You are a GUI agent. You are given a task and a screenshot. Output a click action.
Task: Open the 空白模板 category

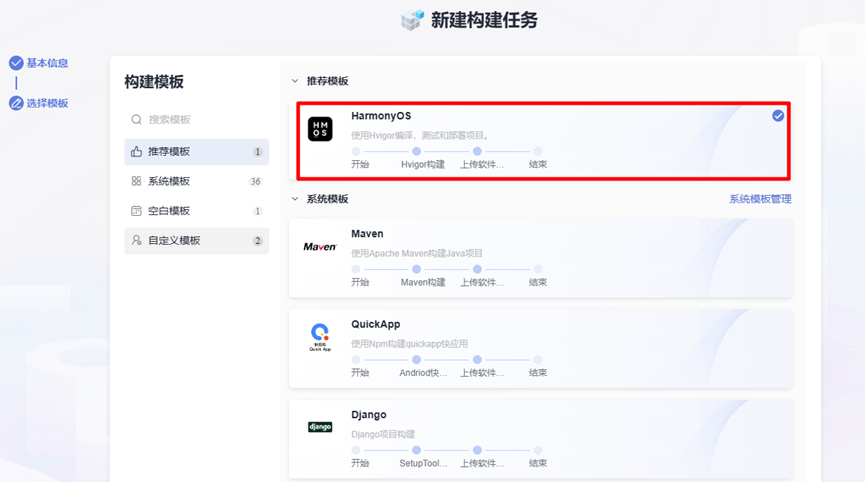click(169, 211)
